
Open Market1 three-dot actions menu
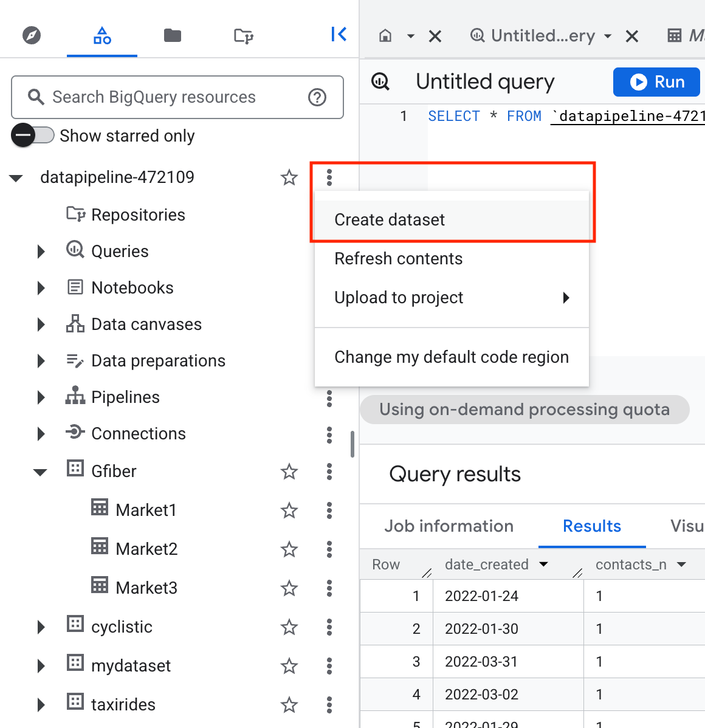click(x=329, y=510)
